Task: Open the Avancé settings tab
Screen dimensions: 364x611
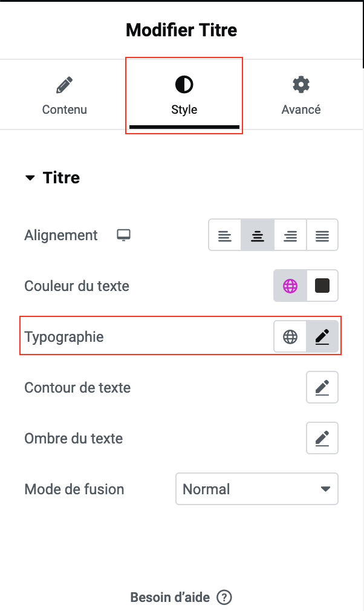Action: tap(301, 95)
